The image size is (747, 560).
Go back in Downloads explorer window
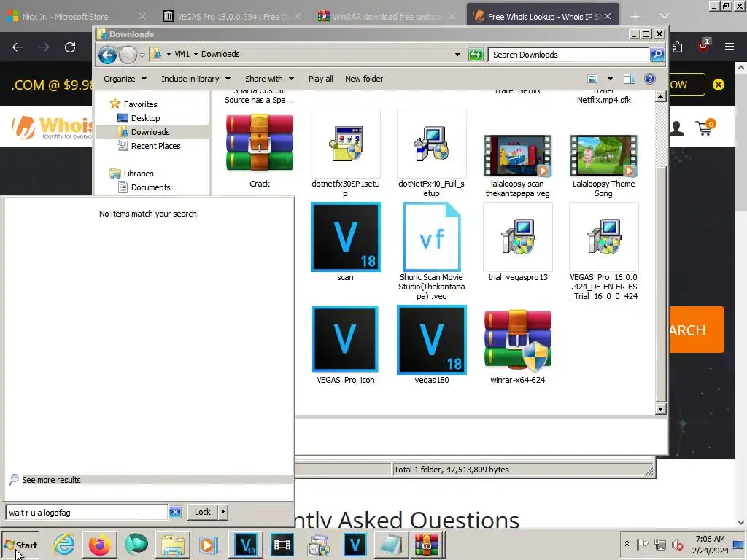pyautogui.click(x=108, y=55)
